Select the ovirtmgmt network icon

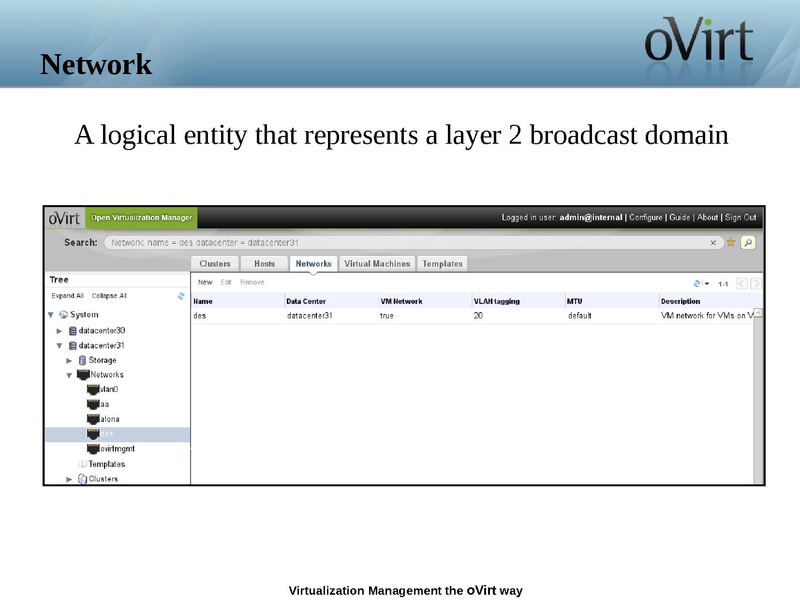point(93,449)
